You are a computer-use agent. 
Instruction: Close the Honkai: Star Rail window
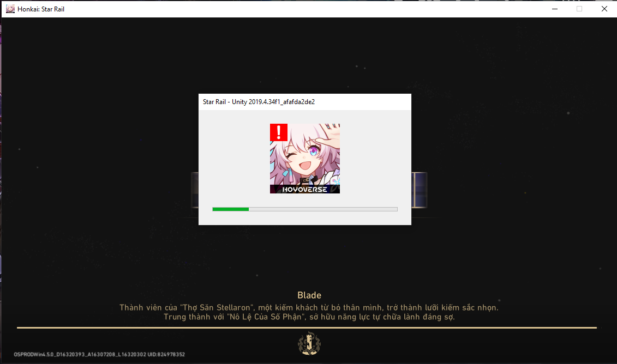point(604,9)
